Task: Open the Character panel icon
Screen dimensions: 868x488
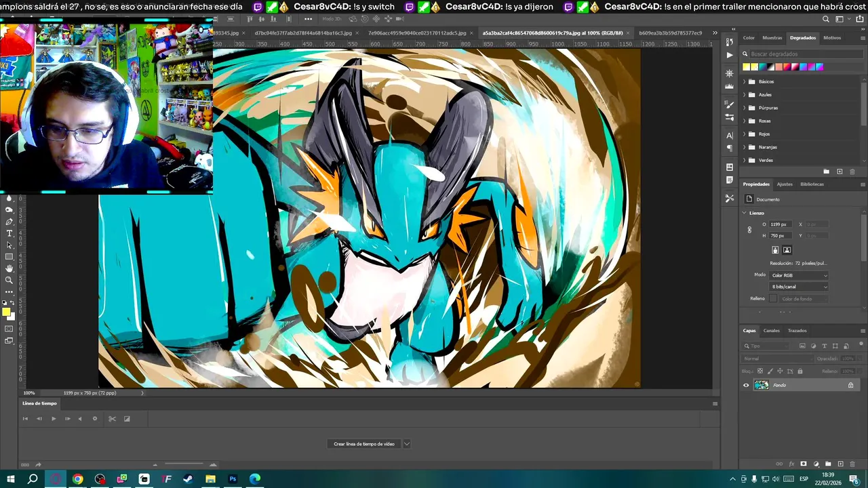Action: tap(730, 135)
